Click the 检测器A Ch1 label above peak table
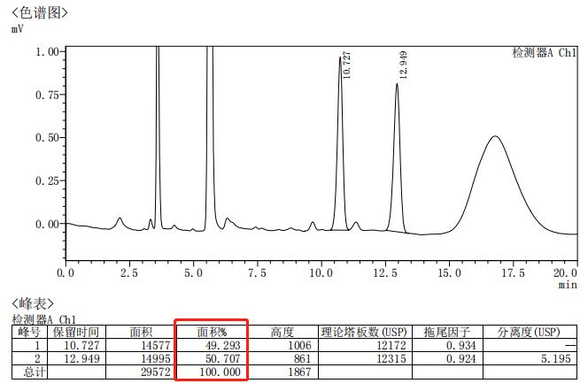588x391 pixels. pyautogui.click(x=44, y=319)
